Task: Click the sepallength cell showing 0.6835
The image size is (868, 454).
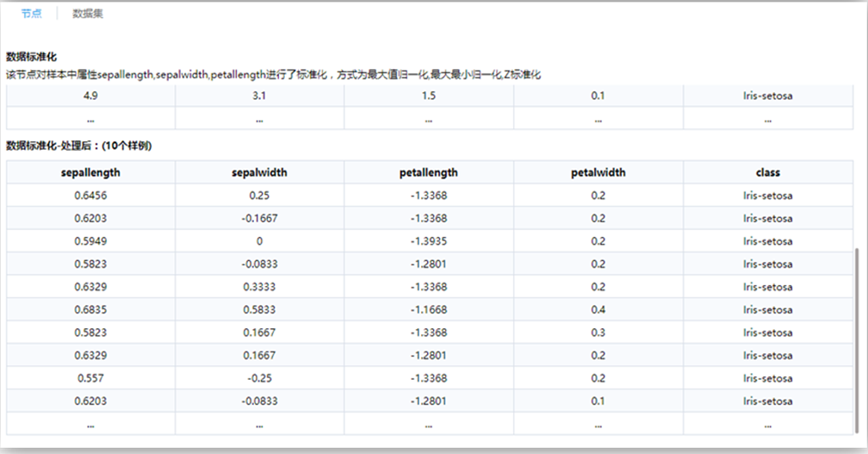Action: coord(90,309)
